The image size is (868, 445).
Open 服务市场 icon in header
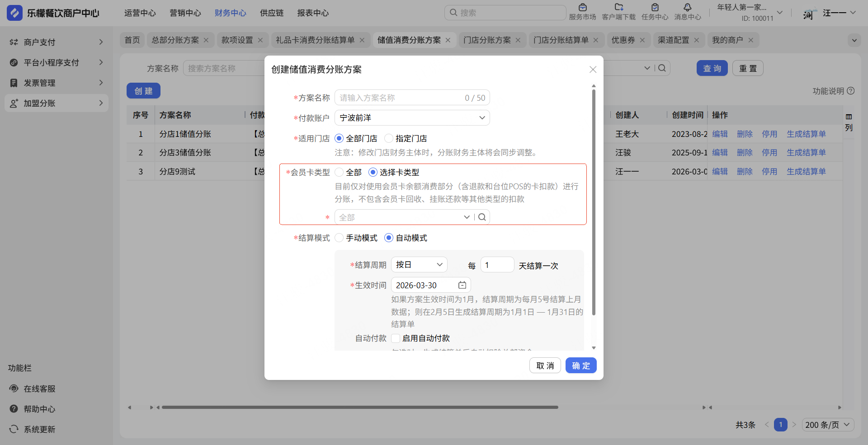582,8
